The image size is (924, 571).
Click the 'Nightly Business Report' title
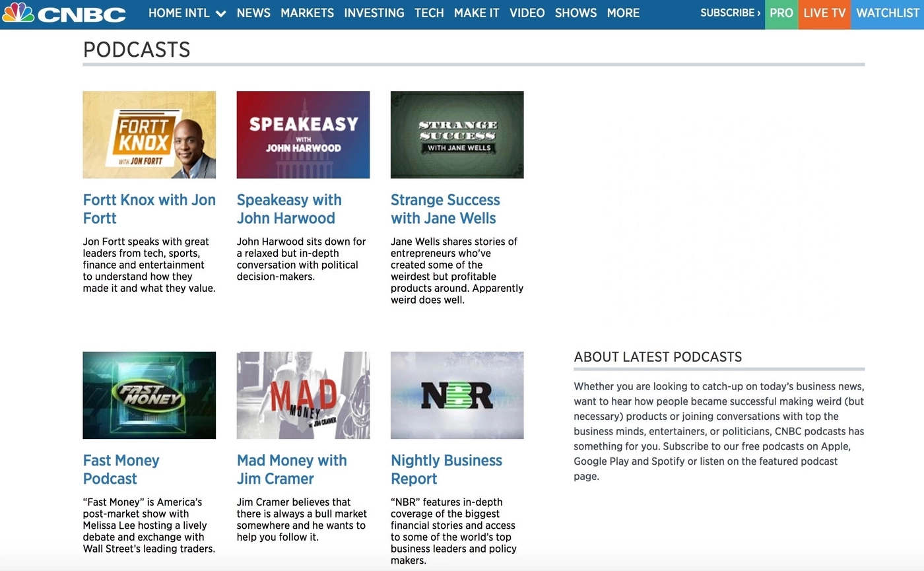click(446, 469)
